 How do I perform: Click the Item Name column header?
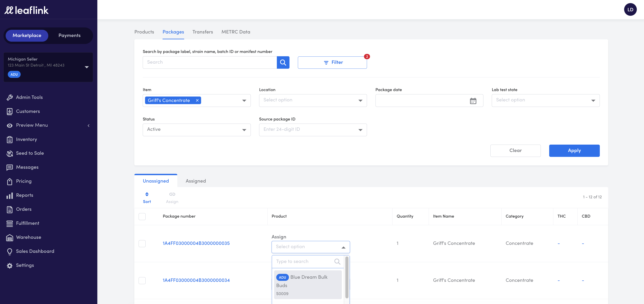coord(443,216)
